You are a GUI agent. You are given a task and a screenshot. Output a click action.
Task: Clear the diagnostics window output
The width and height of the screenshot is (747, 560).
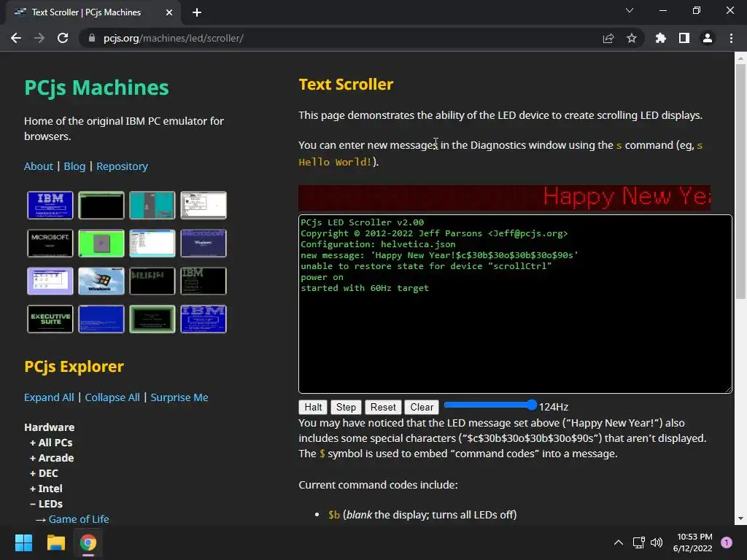(422, 407)
